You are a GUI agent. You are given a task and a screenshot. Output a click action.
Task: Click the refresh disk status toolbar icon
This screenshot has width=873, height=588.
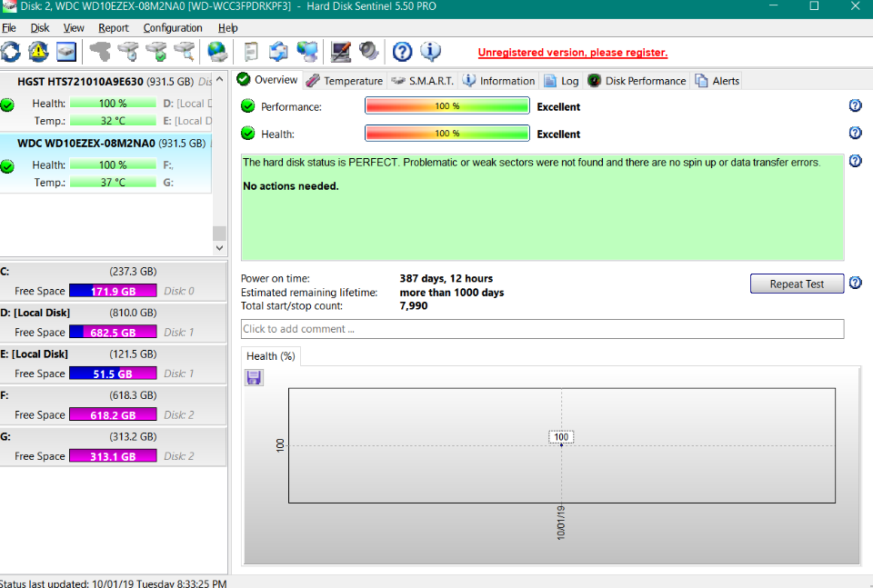tap(11, 51)
